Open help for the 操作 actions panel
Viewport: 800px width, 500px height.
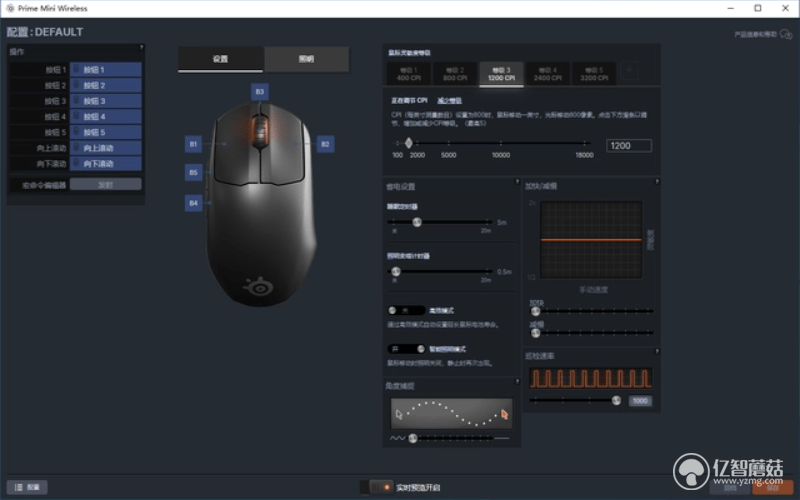(x=141, y=47)
